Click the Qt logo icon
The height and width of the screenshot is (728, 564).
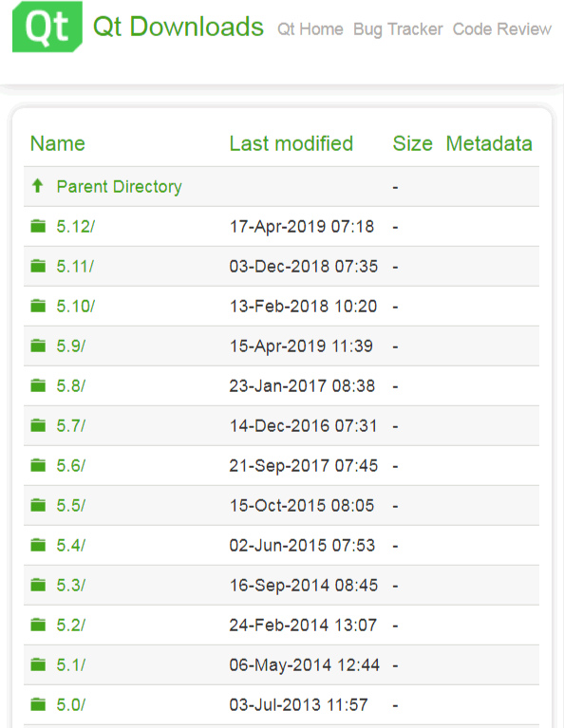pyautogui.click(x=47, y=27)
